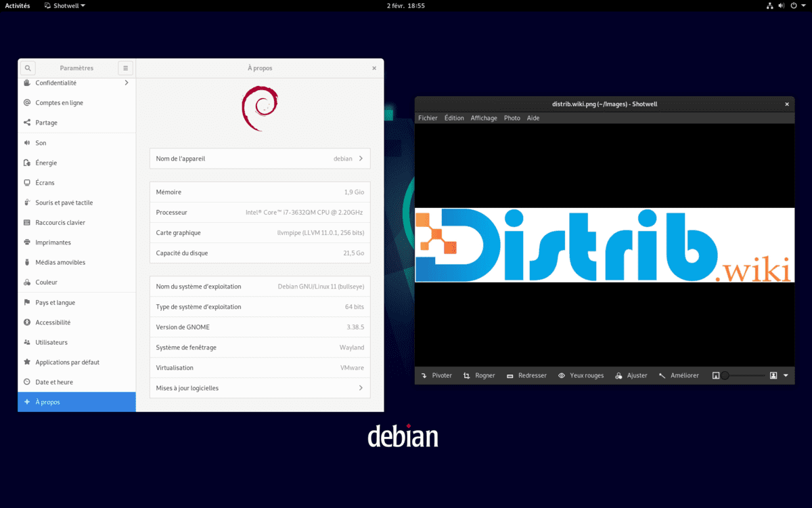Click the zoom-in picture icon in Shotwell
Screen dimensions: 812x508
click(x=773, y=375)
